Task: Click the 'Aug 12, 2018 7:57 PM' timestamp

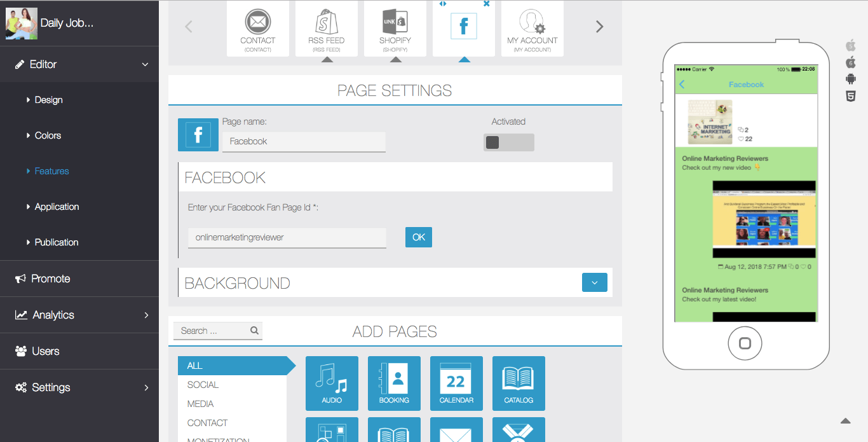Action: pos(756,267)
